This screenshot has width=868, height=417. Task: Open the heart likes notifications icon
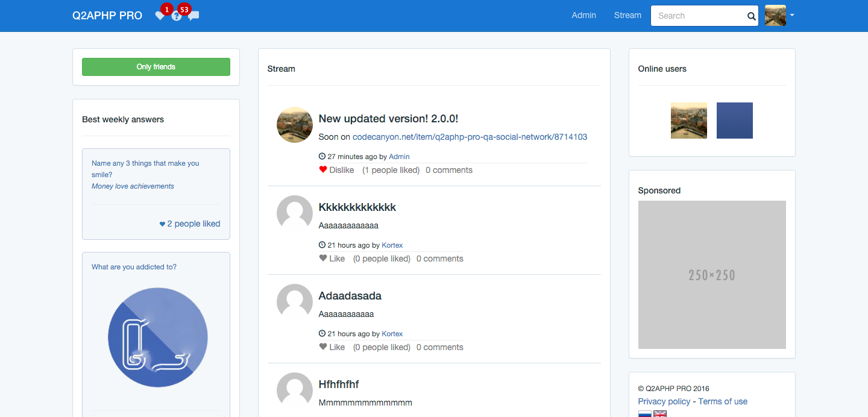(160, 16)
